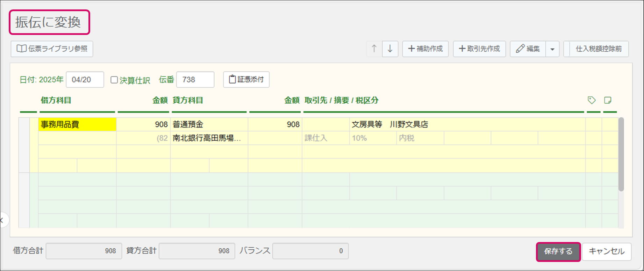This screenshot has height=271, width=644.
Task: Toggle 仕入税額控除前 button
Action: [599, 49]
